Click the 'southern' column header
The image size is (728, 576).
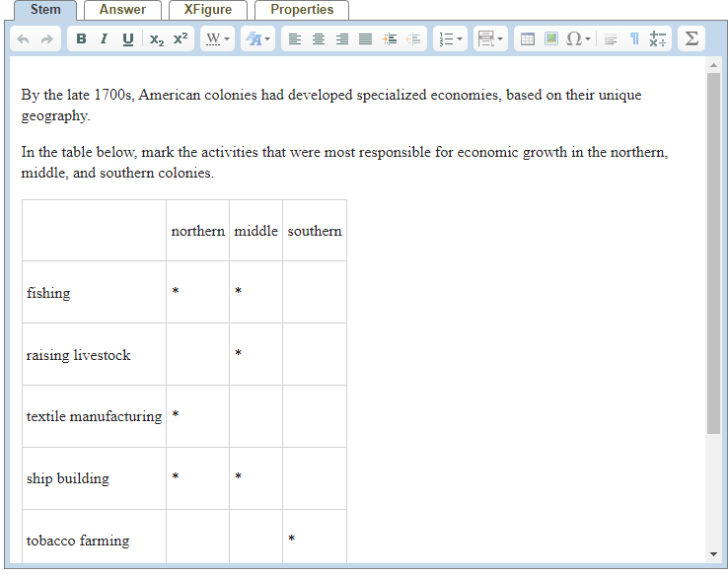(x=315, y=231)
